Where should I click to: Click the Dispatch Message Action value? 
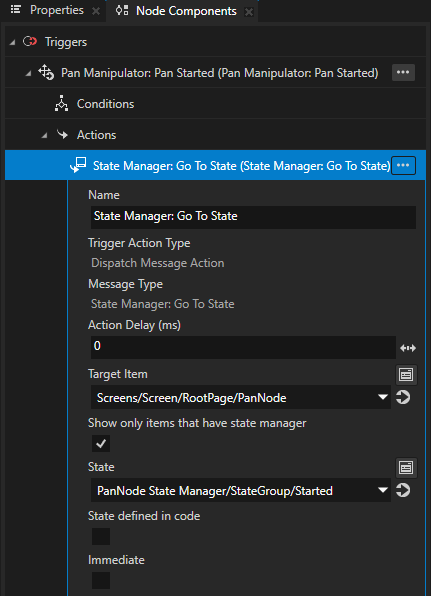point(158,263)
